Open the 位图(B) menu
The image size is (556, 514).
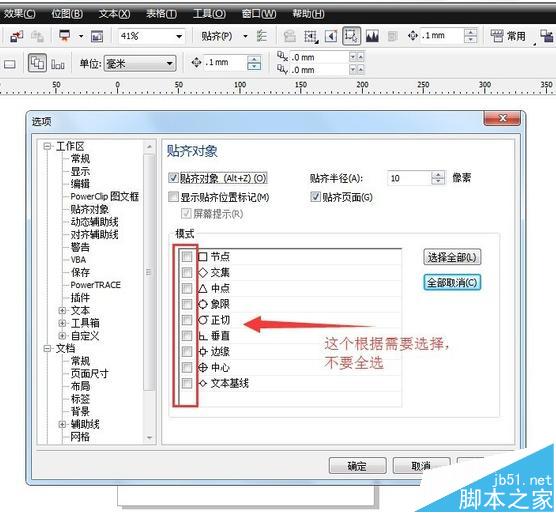[x=67, y=14]
